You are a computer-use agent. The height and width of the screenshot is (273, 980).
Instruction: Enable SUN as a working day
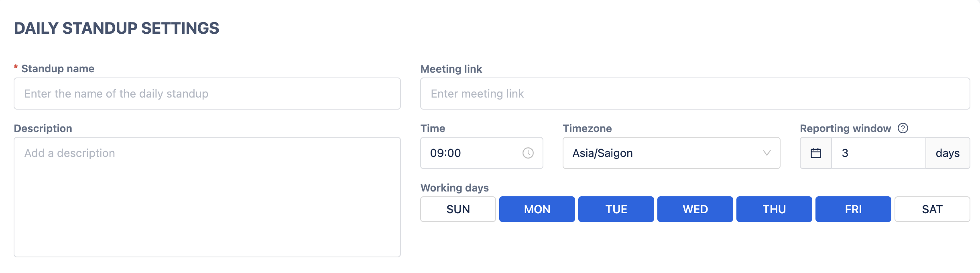458,209
